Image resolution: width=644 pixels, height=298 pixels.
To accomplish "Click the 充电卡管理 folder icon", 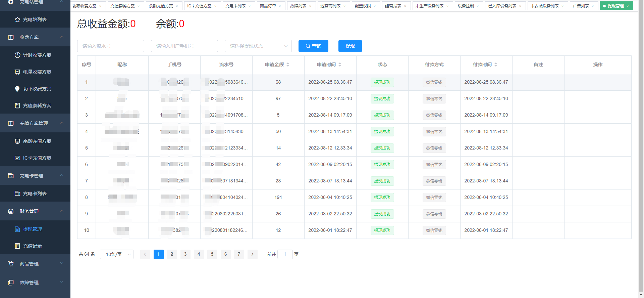I will (11, 176).
